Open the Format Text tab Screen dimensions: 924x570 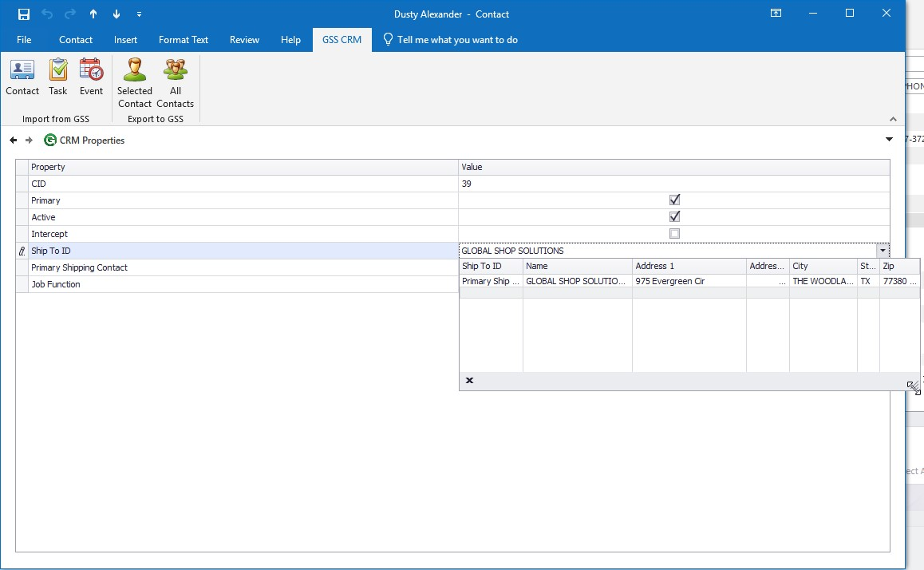pos(184,39)
